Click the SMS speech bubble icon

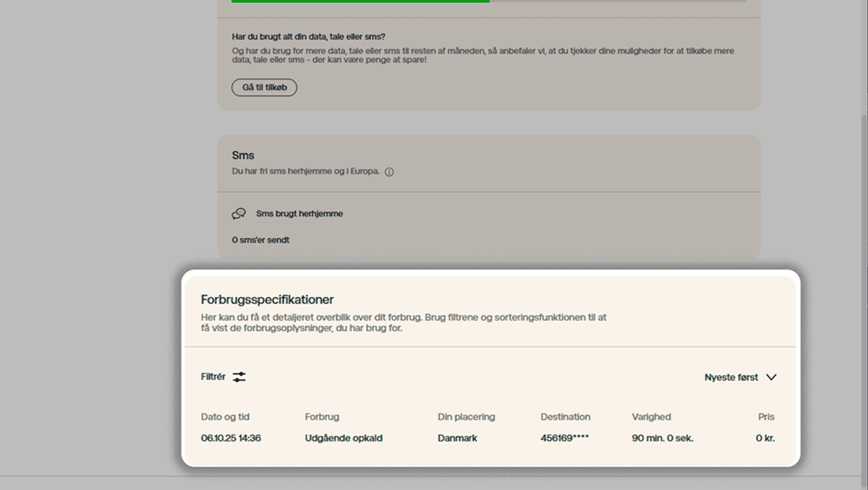pyautogui.click(x=239, y=213)
